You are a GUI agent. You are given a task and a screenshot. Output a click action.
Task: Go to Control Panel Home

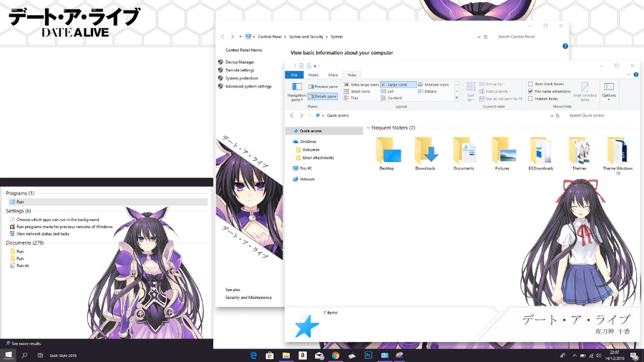click(243, 50)
